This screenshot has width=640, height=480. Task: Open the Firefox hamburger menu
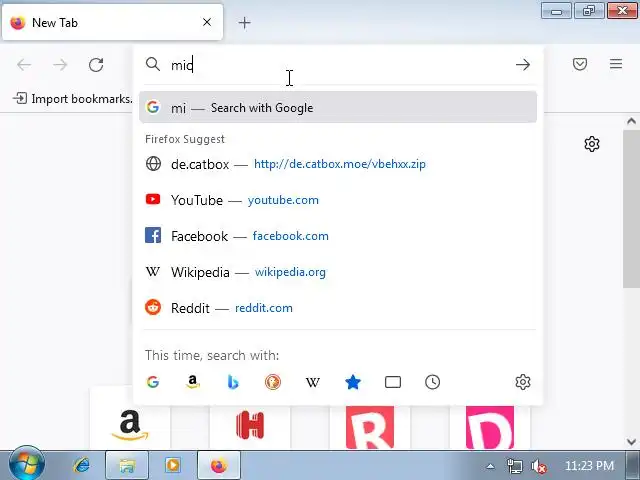coord(616,64)
